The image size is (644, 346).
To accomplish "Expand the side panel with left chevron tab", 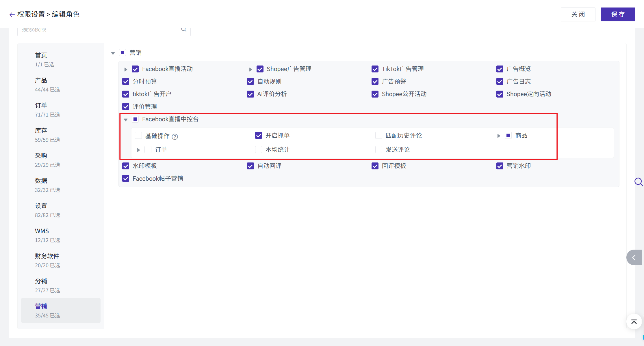I will pyautogui.click(x=634, y=257).
